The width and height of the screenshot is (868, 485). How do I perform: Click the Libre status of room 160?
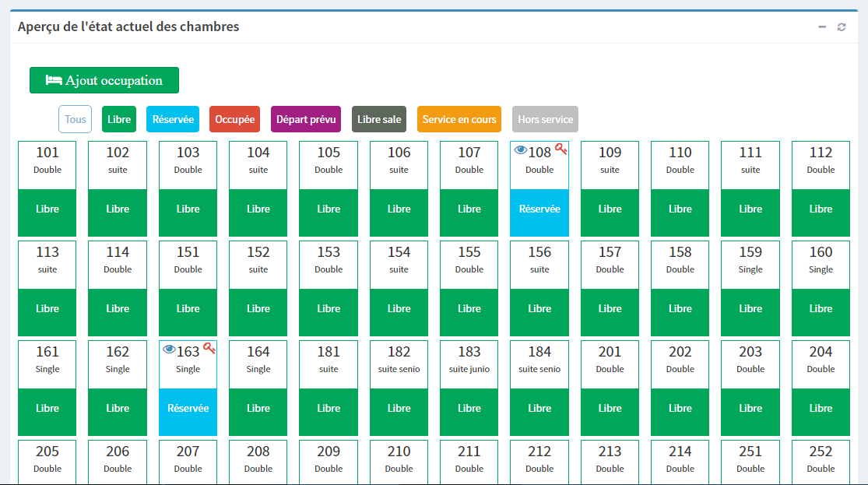[821, 309]
